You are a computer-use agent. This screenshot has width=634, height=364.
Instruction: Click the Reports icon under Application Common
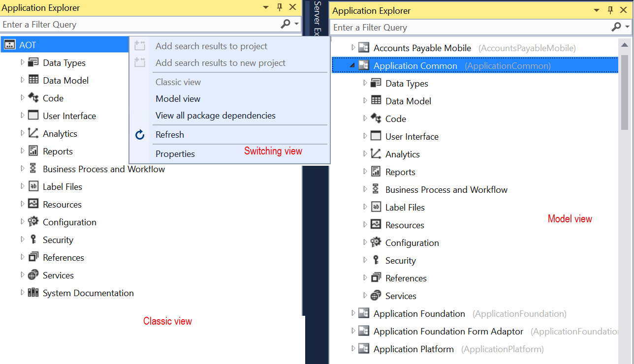point(376,172)
